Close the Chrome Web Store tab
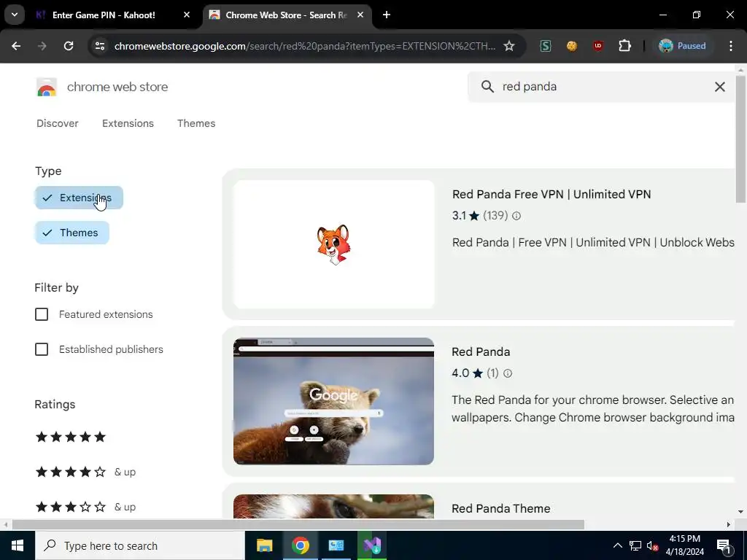The image size is (747, 560). [x=360, y=15]
